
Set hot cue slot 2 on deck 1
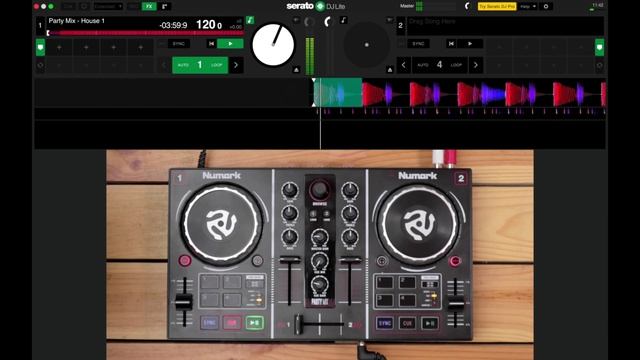point(86,48)
